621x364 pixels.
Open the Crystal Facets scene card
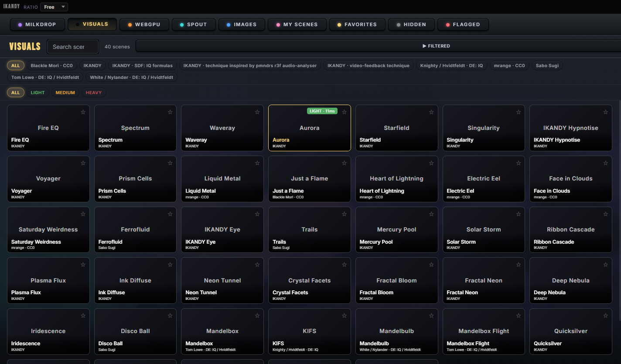tap(310, 280)
